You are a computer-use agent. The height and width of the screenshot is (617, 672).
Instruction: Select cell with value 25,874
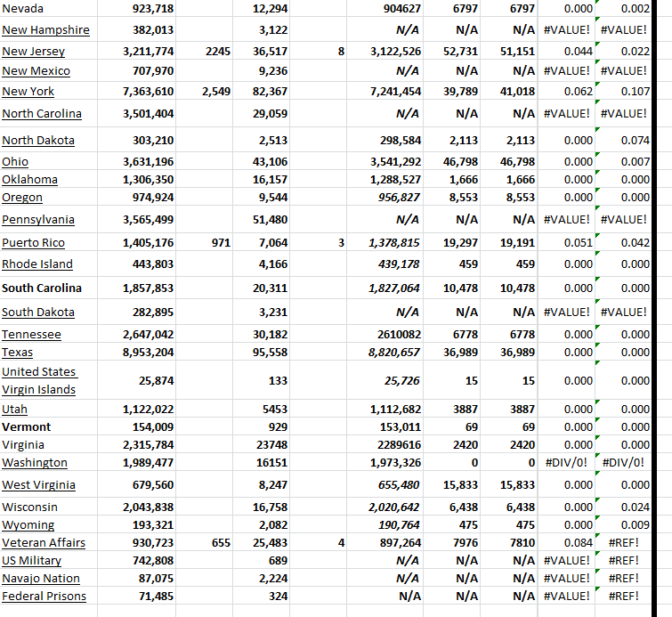click(137, 381)
